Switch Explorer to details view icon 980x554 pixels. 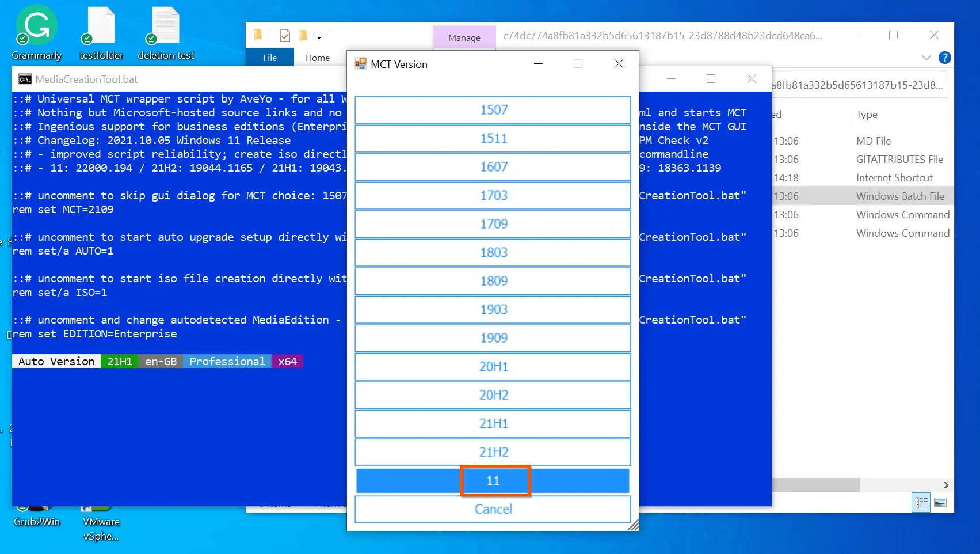pos(921,503)
